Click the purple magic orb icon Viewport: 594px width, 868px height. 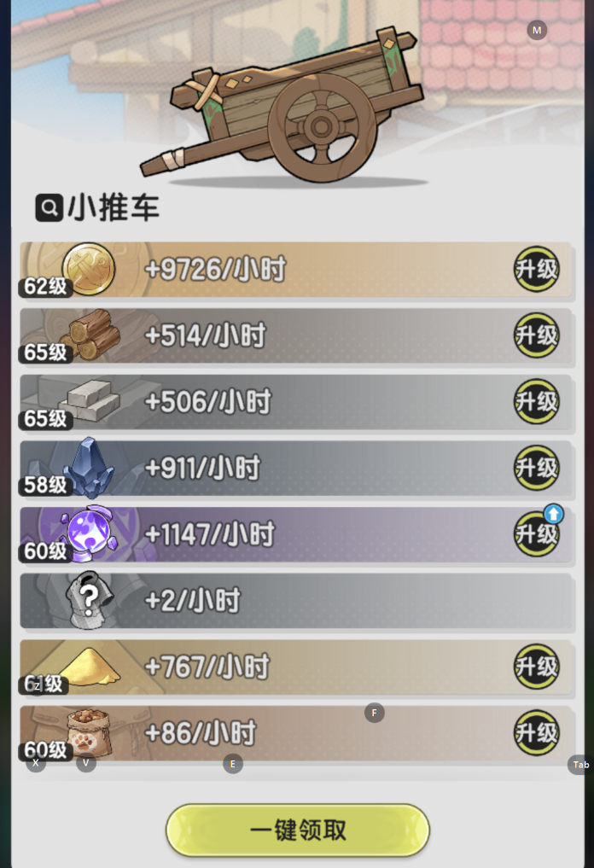pos(89,534)
